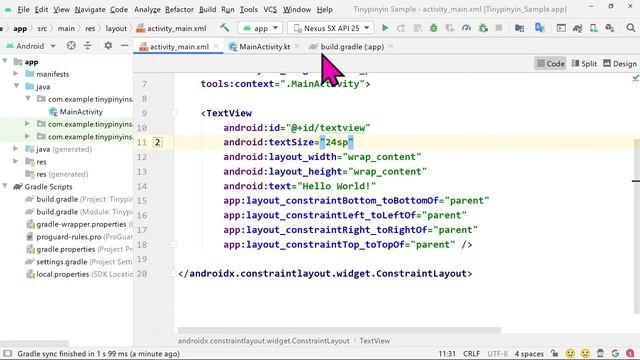640x360 pixels.
Task: Click the green smiley feedback icon in status bar
Action: point(570,353)
